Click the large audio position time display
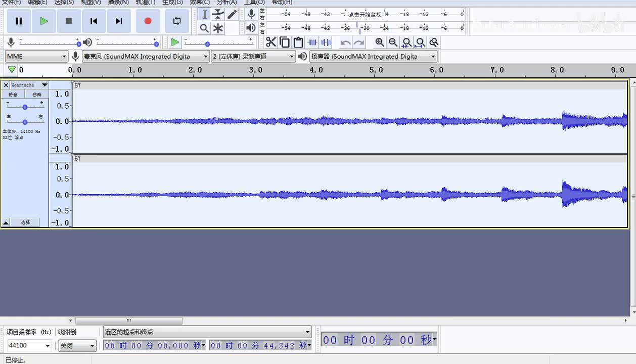Viewport: 636px width, 364px height. (x=379, y=340)
